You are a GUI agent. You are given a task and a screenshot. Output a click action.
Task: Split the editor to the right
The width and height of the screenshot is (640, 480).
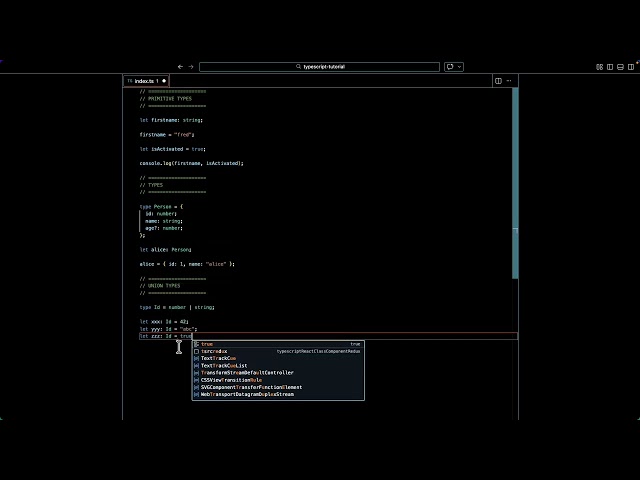pos(498,81)
